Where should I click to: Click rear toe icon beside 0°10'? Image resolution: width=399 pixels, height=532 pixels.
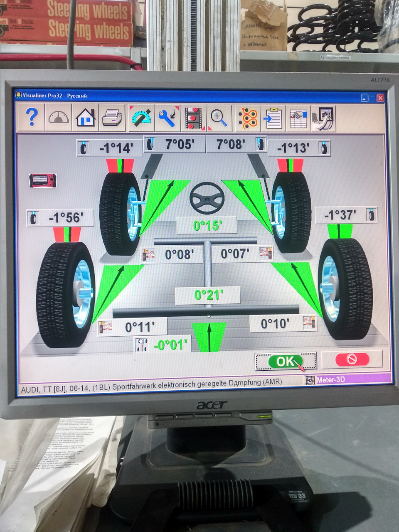[310, 323]
